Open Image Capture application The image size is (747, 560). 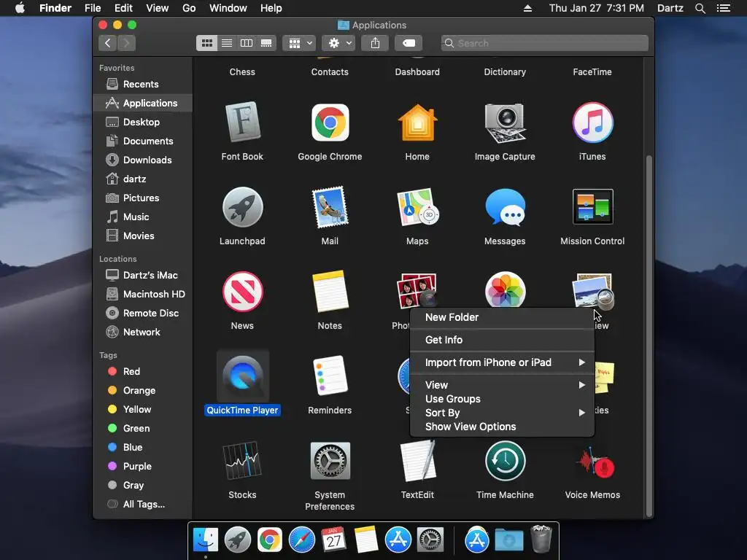point(505,122)
